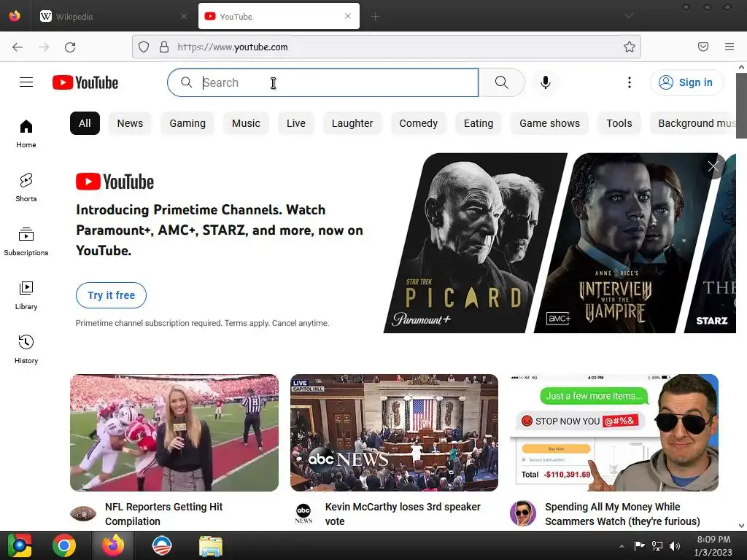Viewport: 747px width, 560px height.
Task: Click the NFL Reporters Getting Hit Compilation title
Action: click(x=164, y=514)
